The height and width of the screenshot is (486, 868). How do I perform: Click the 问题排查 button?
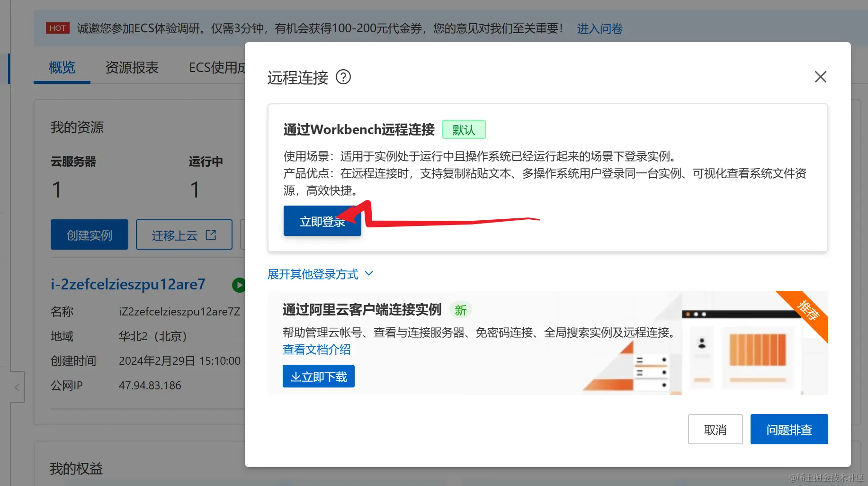(789, 429)
